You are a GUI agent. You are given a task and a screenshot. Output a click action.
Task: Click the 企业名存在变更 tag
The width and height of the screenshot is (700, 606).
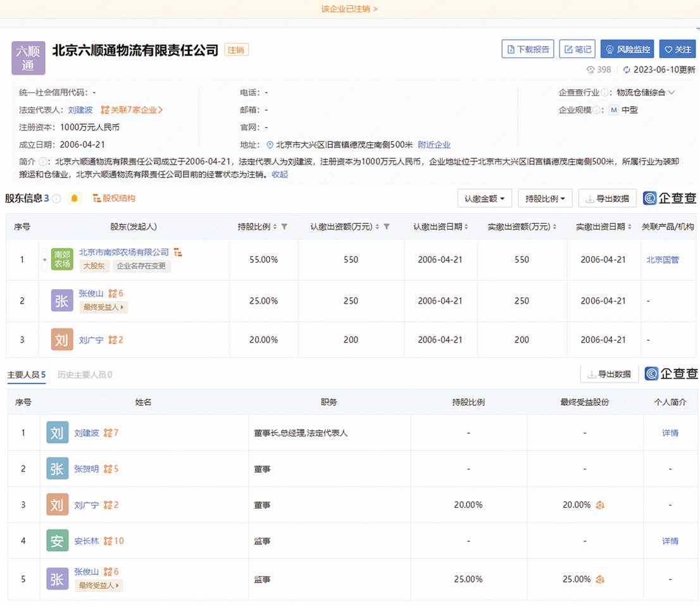[141, 266]
